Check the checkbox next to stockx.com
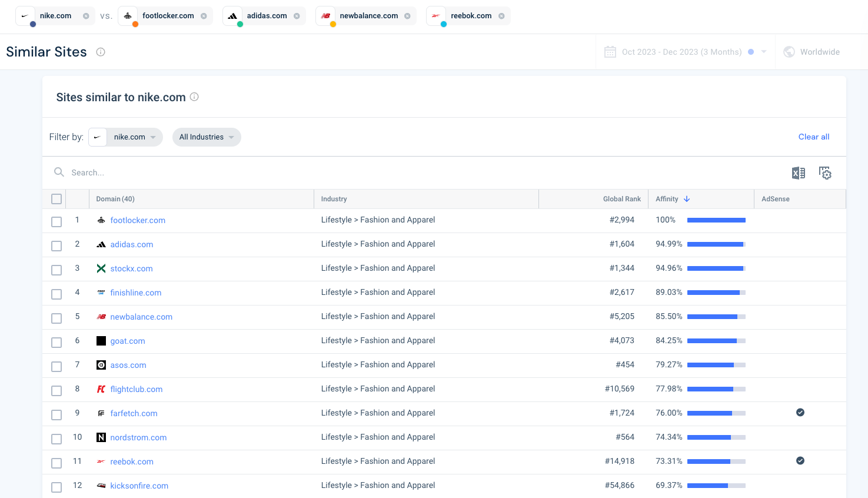868x498 pixels. [56, 270]
